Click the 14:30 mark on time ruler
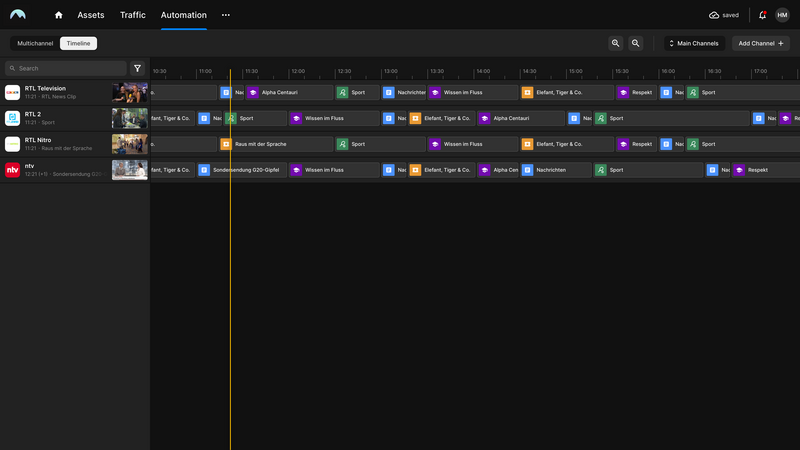 point(529,71)
